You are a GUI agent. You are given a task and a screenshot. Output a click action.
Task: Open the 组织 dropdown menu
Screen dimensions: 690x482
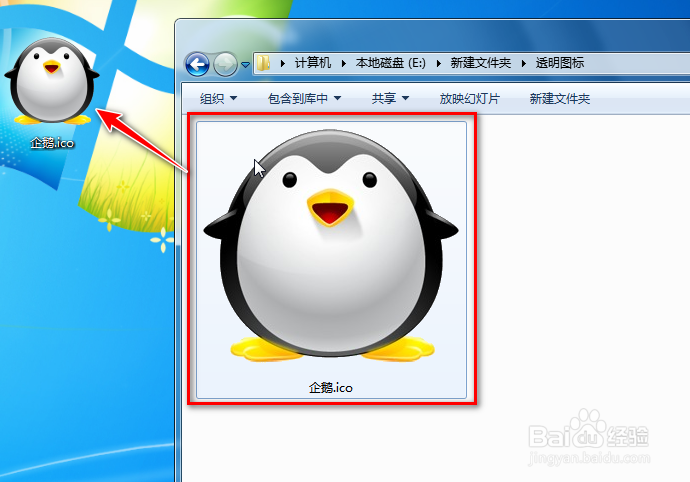(218, 98)
